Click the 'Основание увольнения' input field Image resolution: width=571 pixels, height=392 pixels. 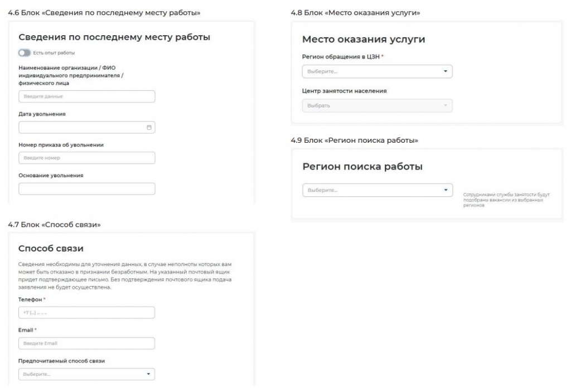click(x=86, y=188)
